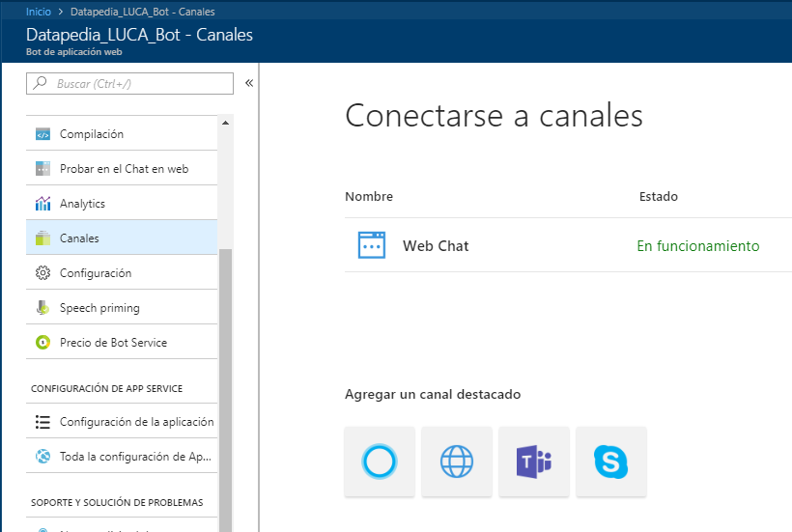Viewport: 792px width, 532px height.
Task: Click the En funcionamiento status text
Action: [x=697, y=246]
